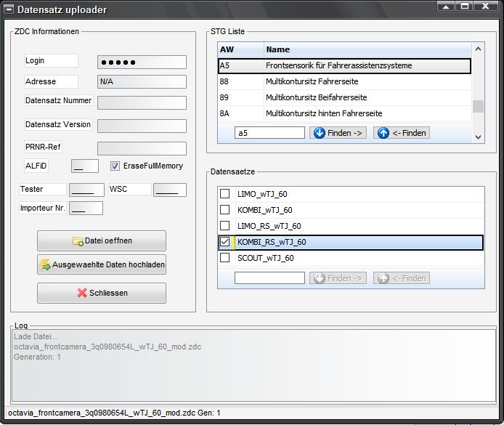504x425 pixels.
Task: Click the Login password field
Action: point(142,62)
